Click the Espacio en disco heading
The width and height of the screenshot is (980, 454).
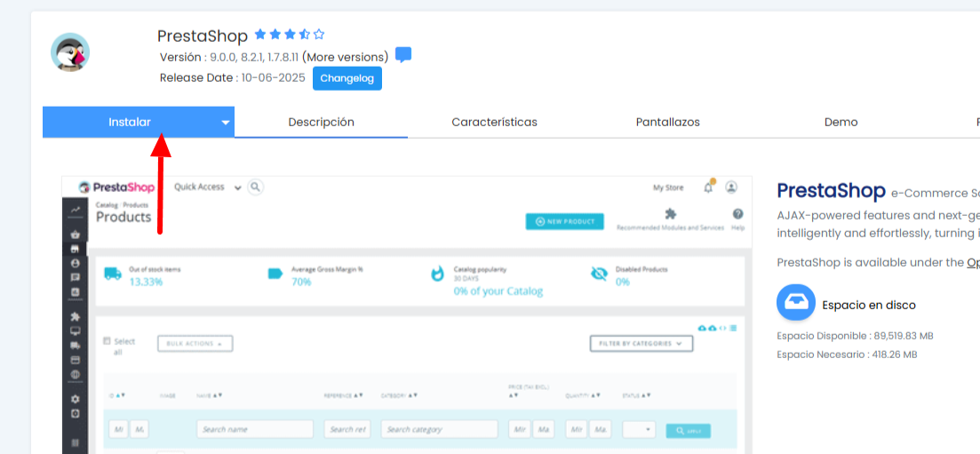[x=869, y=305]
